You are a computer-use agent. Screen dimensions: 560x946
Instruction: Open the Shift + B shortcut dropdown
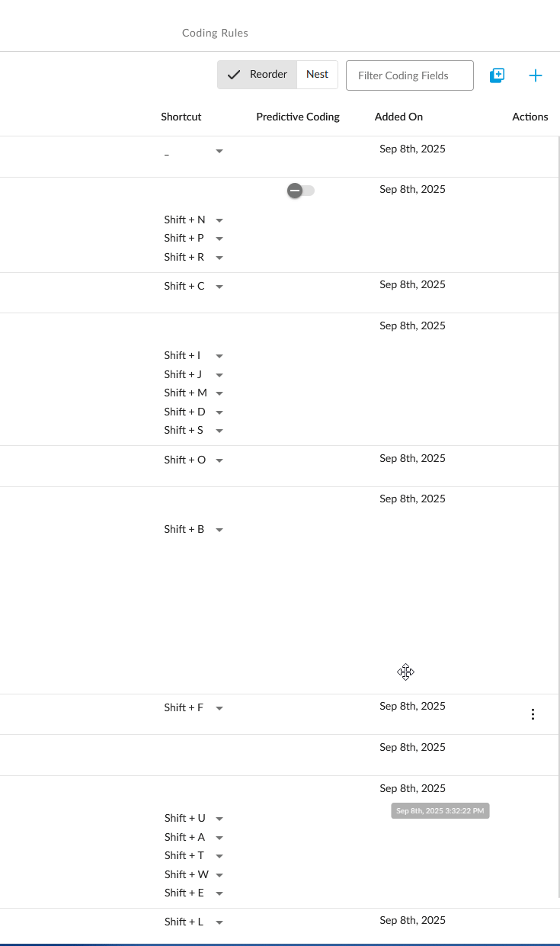point(219,530)
